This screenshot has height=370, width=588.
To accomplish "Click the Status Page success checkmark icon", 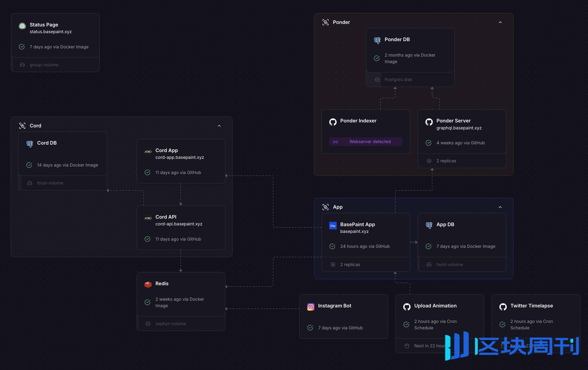I will [22, 47].
